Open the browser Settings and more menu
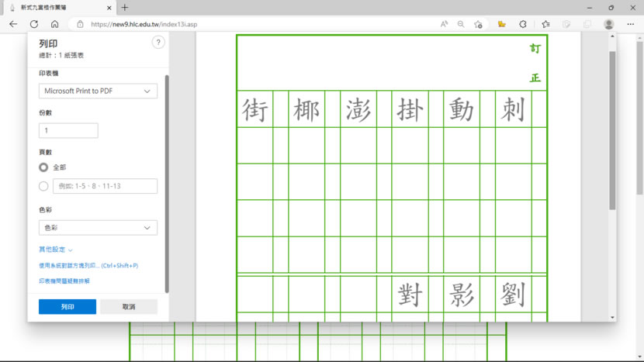This screenshot has width=644, height=362. tap(631, 24)
